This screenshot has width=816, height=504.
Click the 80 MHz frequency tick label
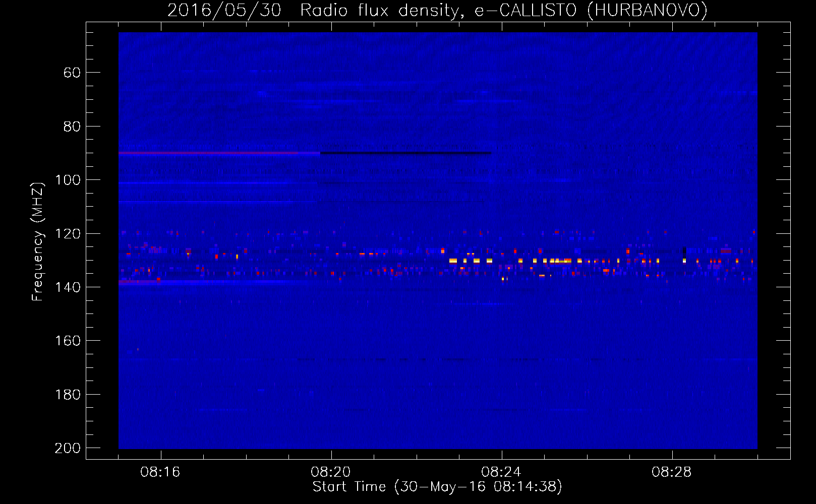click(72, 127)
